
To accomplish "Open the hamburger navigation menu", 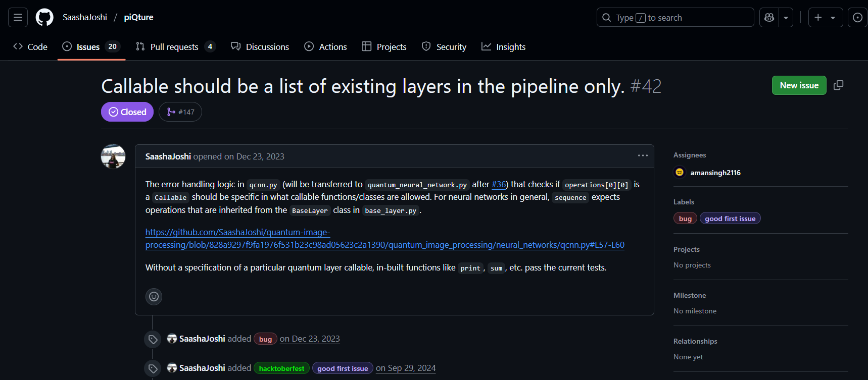I will (18, 18).
